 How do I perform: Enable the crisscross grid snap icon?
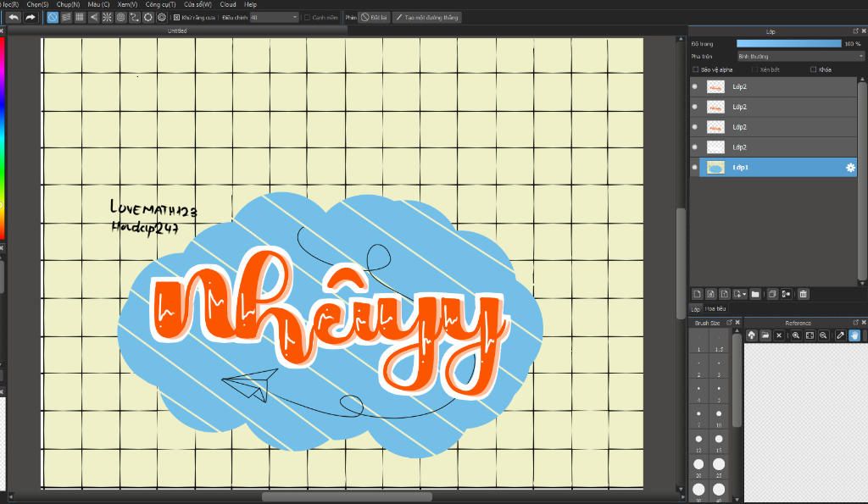pyautogui.click(x=80, y=18)
